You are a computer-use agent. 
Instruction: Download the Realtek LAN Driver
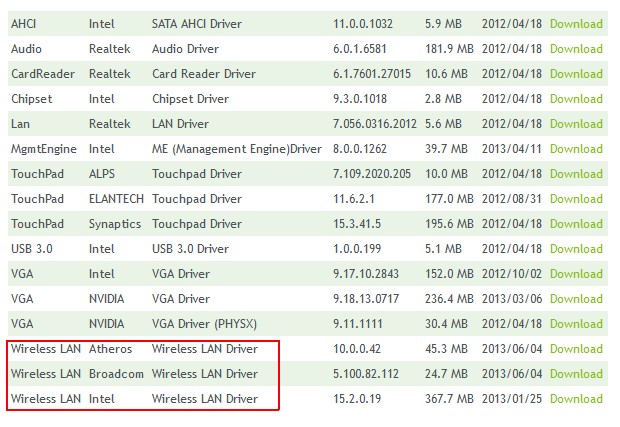[x=576, y=124]
